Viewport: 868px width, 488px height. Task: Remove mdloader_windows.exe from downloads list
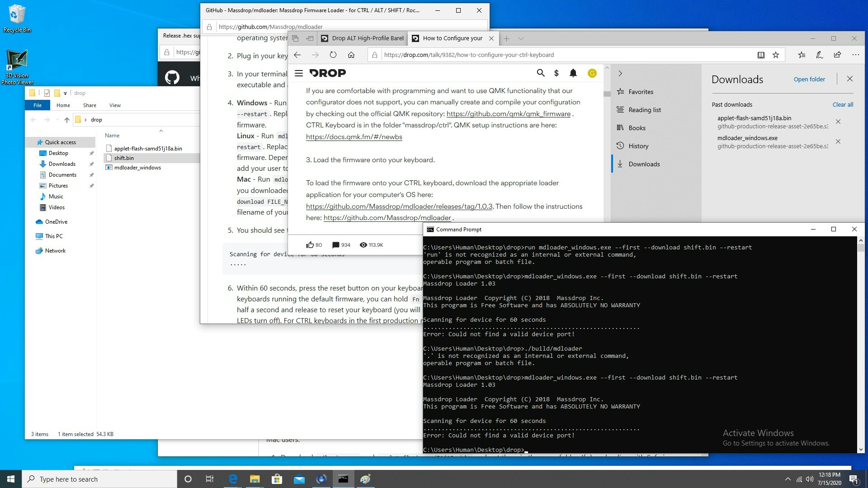pos(838,141)
